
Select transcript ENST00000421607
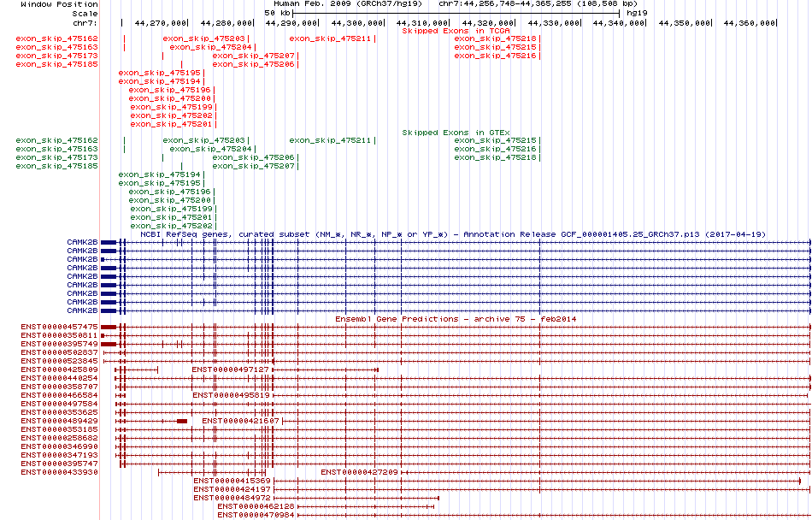(x=240, y=421)
